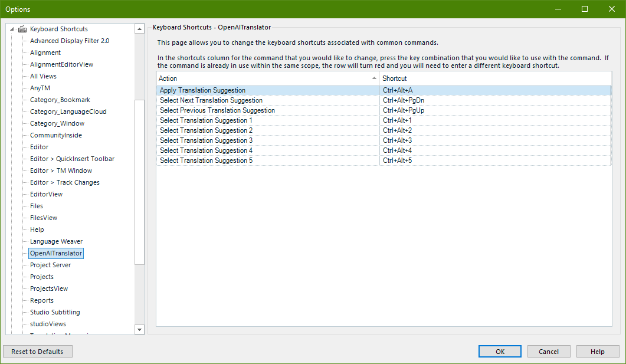Open Editor > TM Window shortcuts
Screen dimensions: 626x364
click(61, 170)
